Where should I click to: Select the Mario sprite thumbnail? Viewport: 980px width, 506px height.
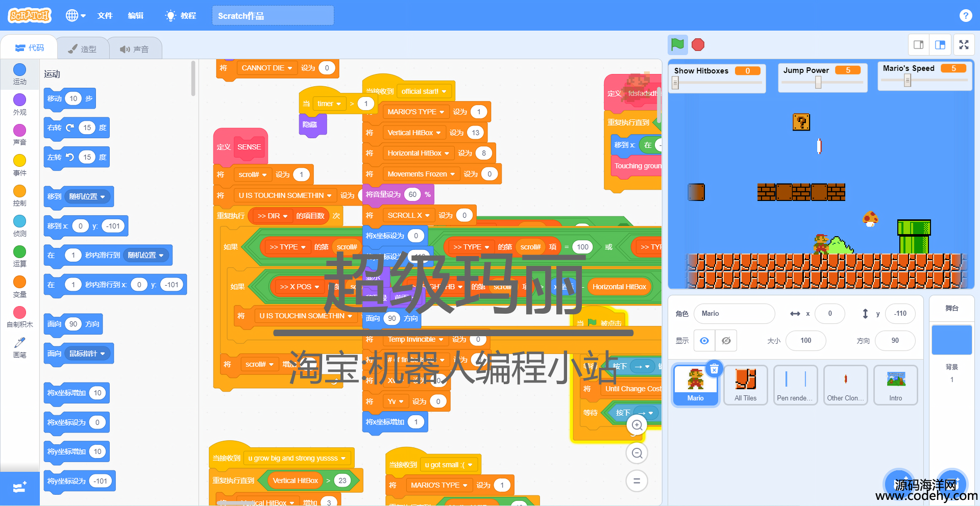(695, 385)
